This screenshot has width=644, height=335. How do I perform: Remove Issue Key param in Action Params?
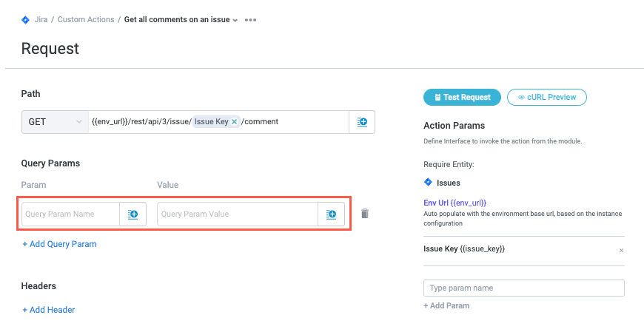point(621,250)
